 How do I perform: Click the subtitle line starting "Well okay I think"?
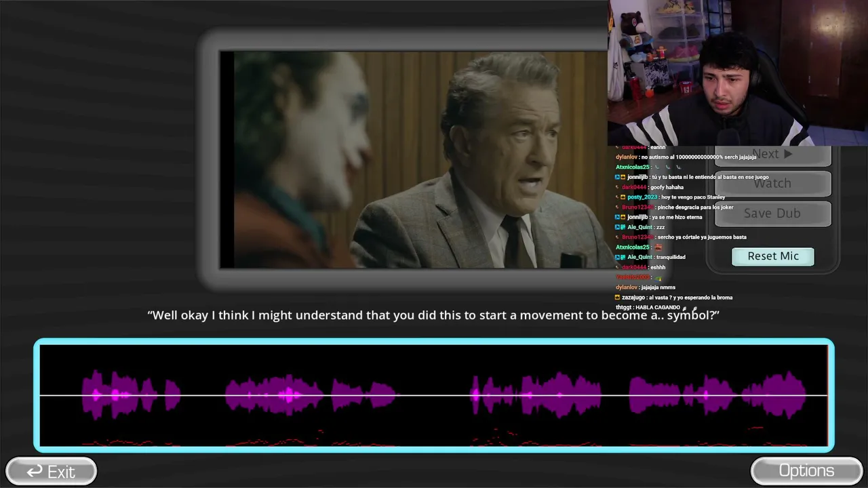click(433, 315)
